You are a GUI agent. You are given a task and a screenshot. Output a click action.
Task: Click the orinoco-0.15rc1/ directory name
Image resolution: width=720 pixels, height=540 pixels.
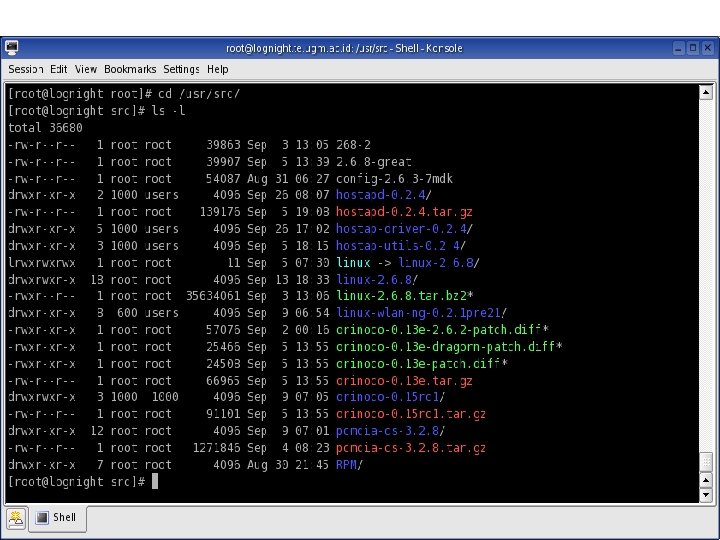pos(391,397)
